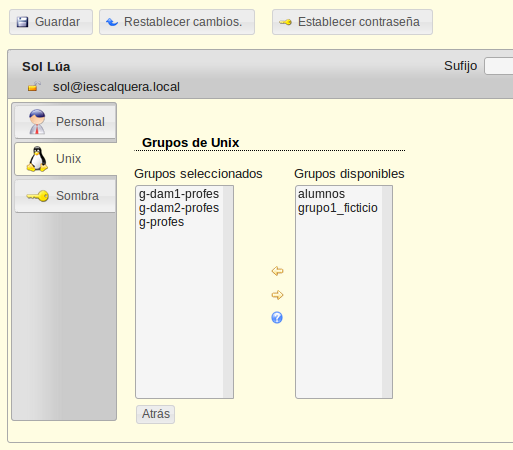The height and width of the screenshot is (450, 513).
Task: Select grupo1_ficticio in available groups
Action: pos(338,208)
